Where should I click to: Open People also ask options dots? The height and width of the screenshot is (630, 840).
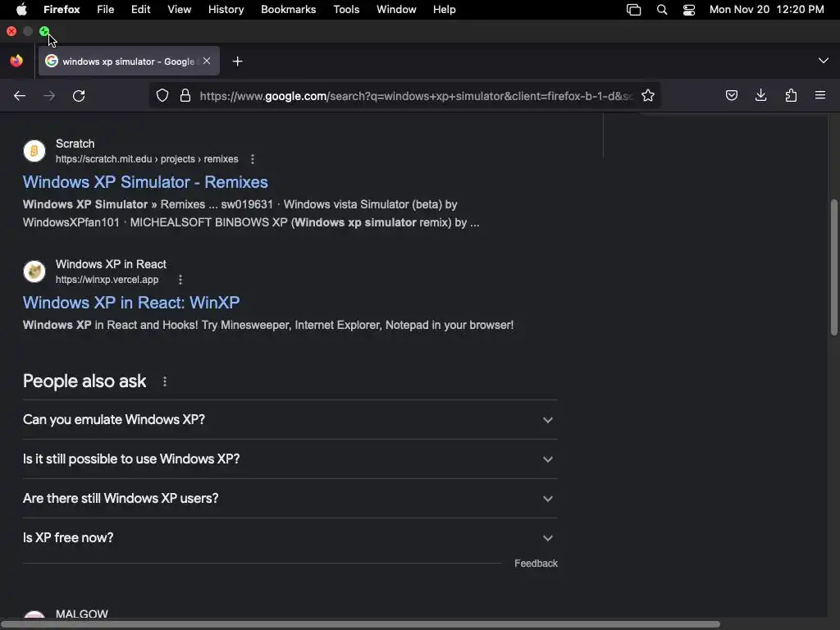tap(164, 381)
